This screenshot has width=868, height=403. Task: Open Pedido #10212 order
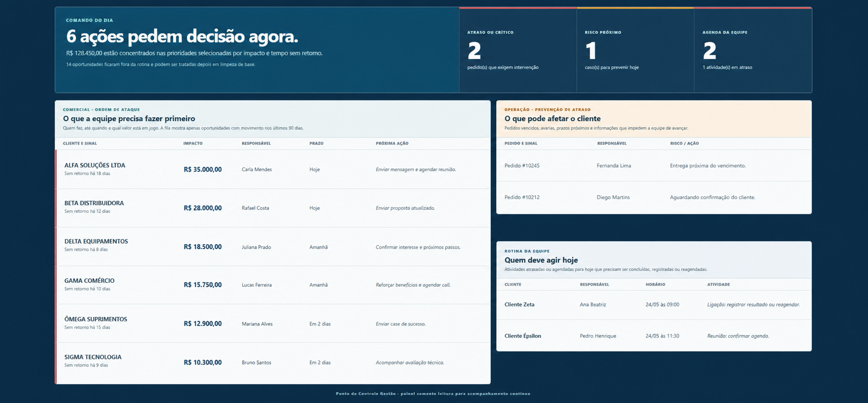[522, 197]
